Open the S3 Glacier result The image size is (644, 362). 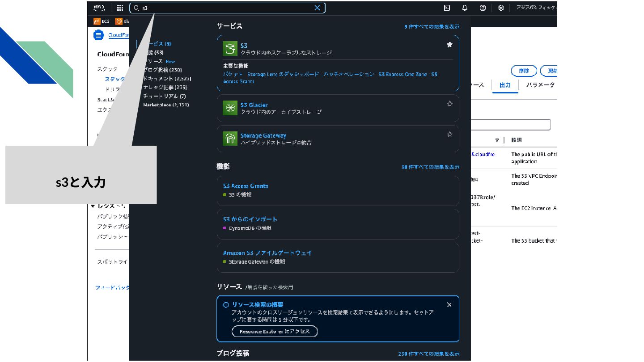pos(254,105)
